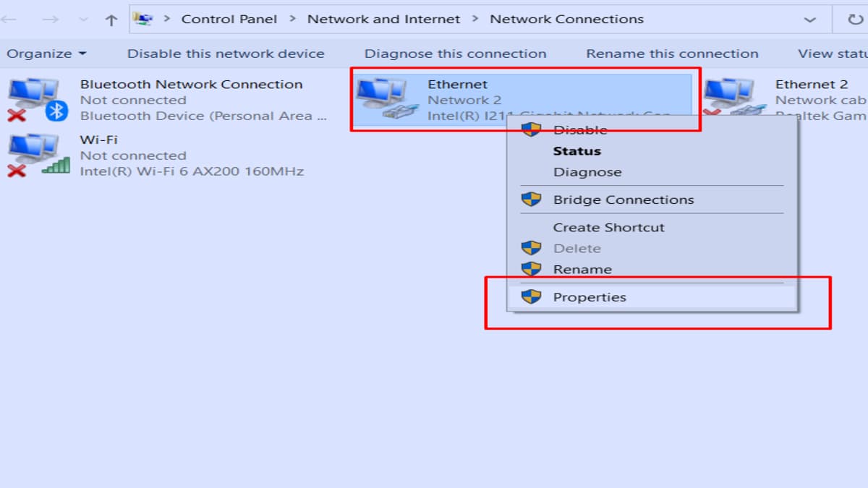
Task: Click Diagnose this connection
Action: [456, 53]
